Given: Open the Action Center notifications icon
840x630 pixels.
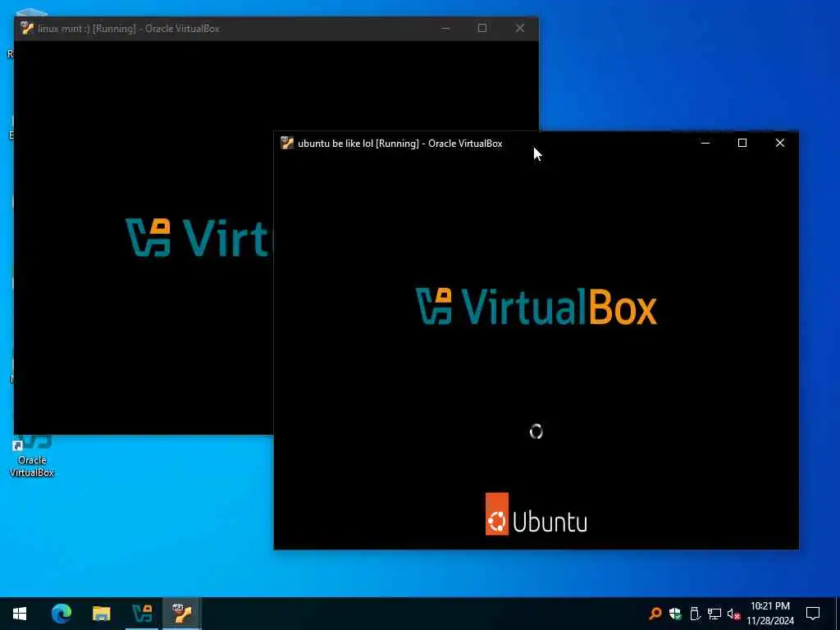Looking at the screenshot, I should (x=813, y=614).
